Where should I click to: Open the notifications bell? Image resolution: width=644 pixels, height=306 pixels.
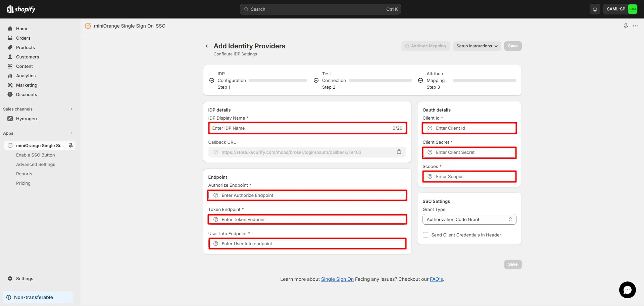pyautogui.click(x=595, y=9)
